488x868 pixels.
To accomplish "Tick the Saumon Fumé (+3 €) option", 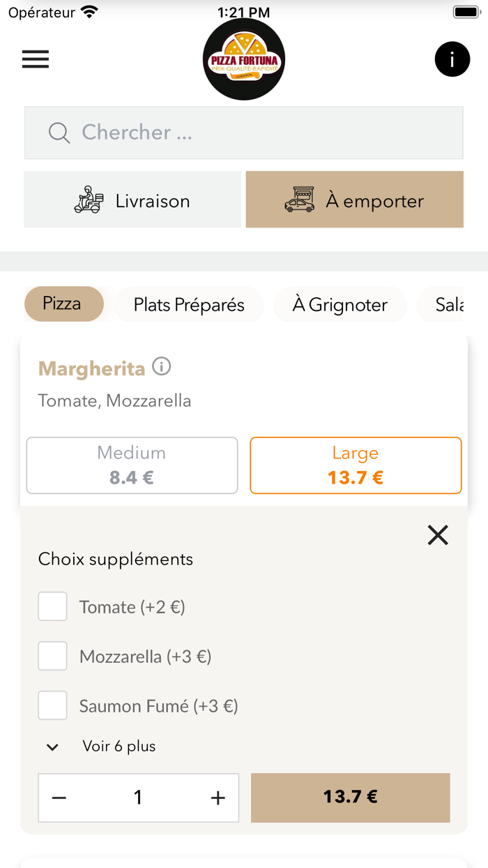I will (x=52, y=705).
